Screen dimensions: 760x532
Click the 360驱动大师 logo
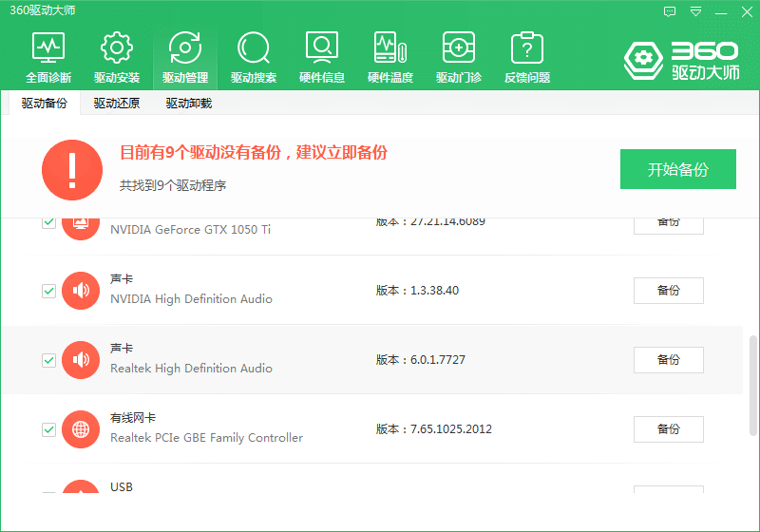tap(681, 61)
